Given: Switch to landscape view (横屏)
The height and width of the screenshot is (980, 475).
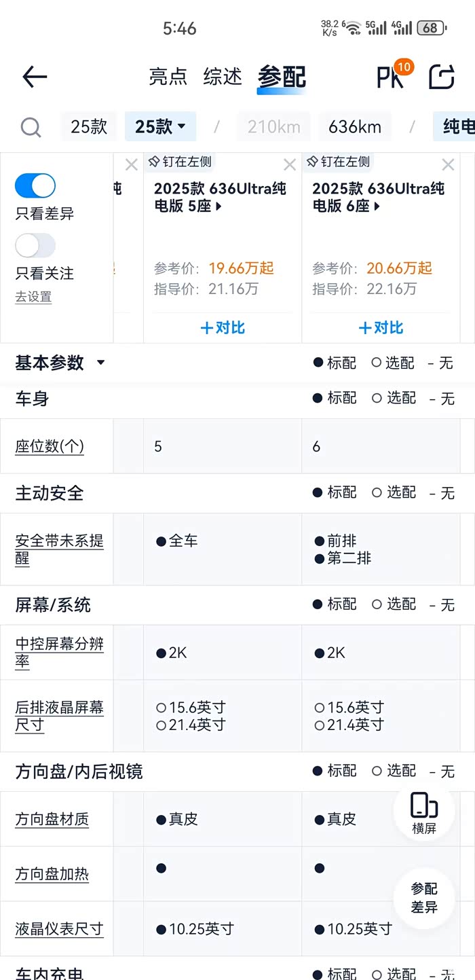Looking at the screenshot, I should pyautogui.click(x=424, y=813).
